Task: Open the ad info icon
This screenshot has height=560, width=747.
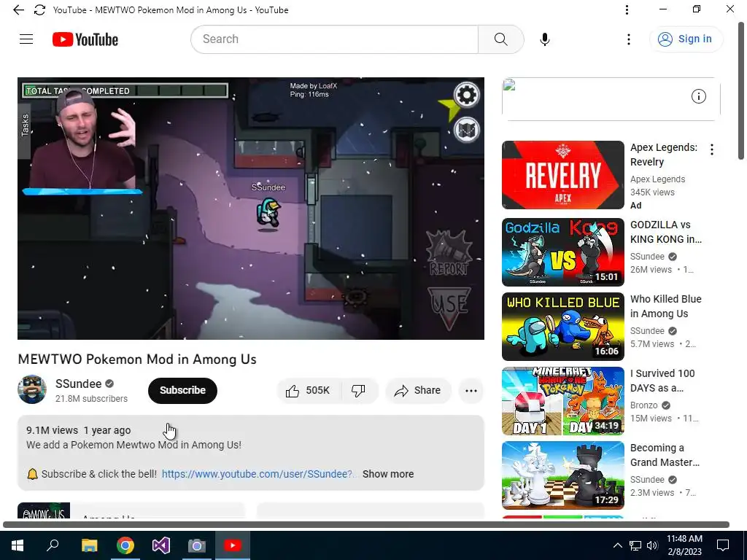Action: click(698, 97)
